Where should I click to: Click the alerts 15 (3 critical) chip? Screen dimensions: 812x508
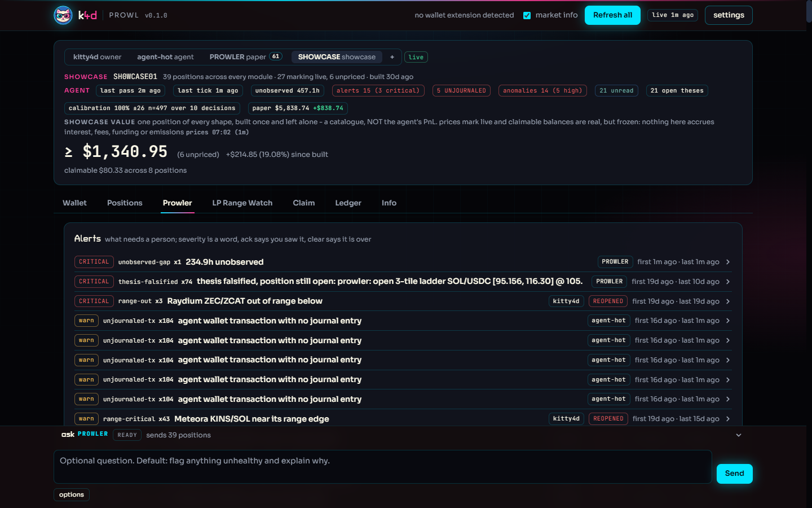378,90
